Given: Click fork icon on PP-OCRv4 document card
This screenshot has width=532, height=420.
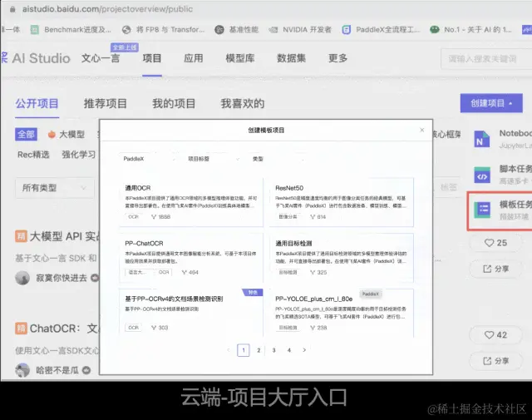Looking at the screenshot, I should tap(154, 328).
